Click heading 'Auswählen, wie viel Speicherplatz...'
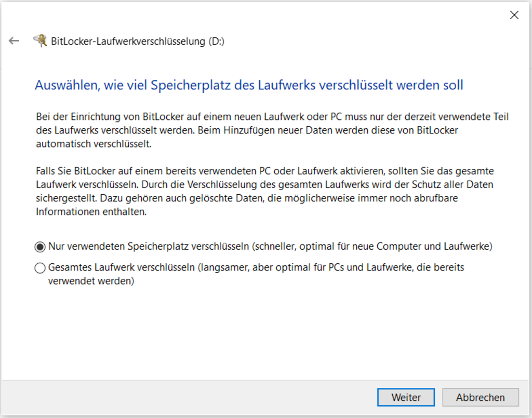Image resolution: width=532 pixels, height=418 pixels. [x=249, y=85]
